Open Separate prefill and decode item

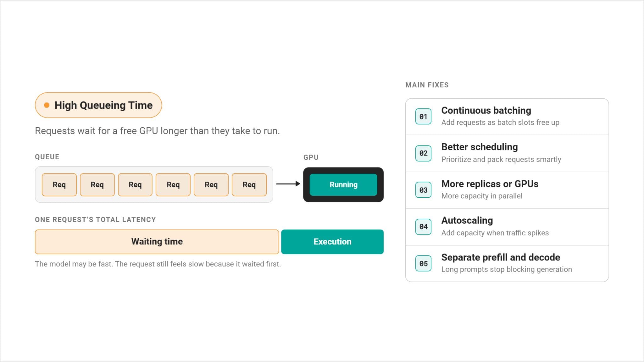[507, 263]
